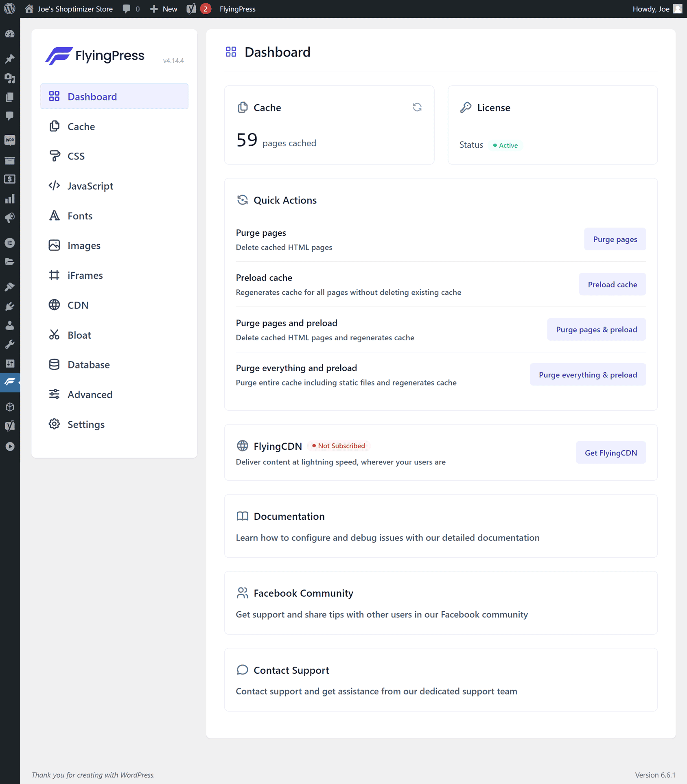Click the collapse menu arrow icon

pyautogui.click(x=10, y=447)
